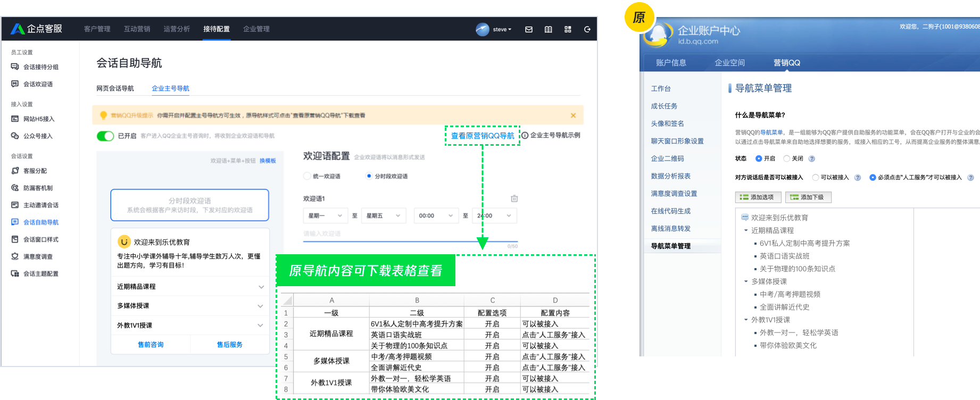This screenshot has height=400, width=980.
Task: Close the orange 营销QQ升级提示 banner
Action: pos(573,115)
